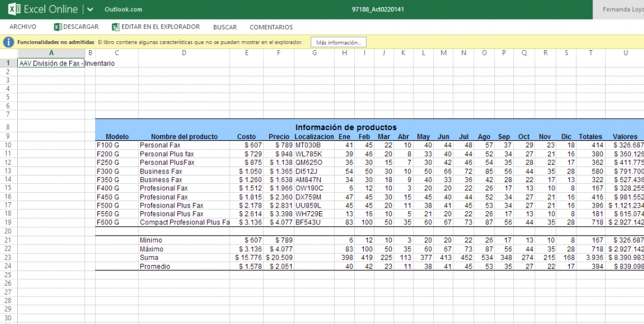Select column D header
Viewport: 644px width, 324px height.
point(183,53)
